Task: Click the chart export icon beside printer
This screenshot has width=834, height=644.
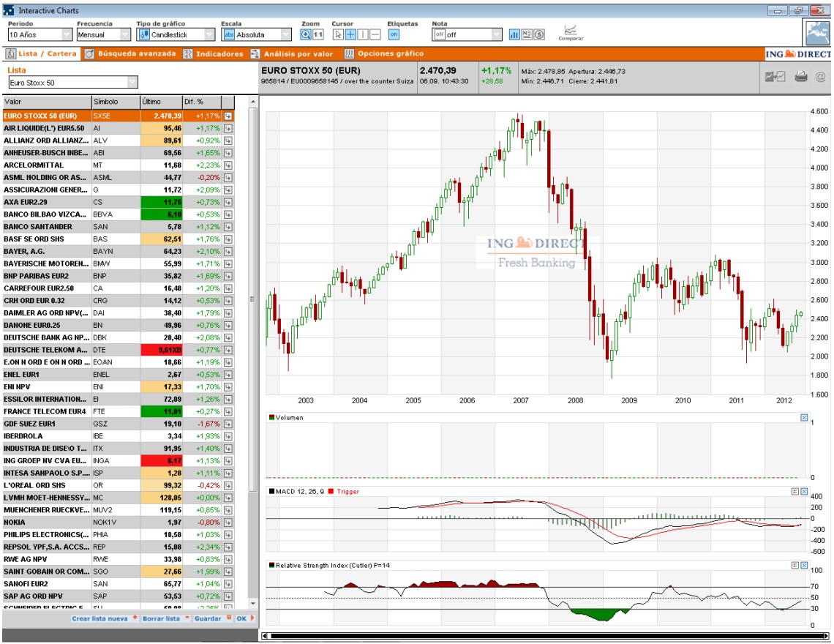Action: 775,77
